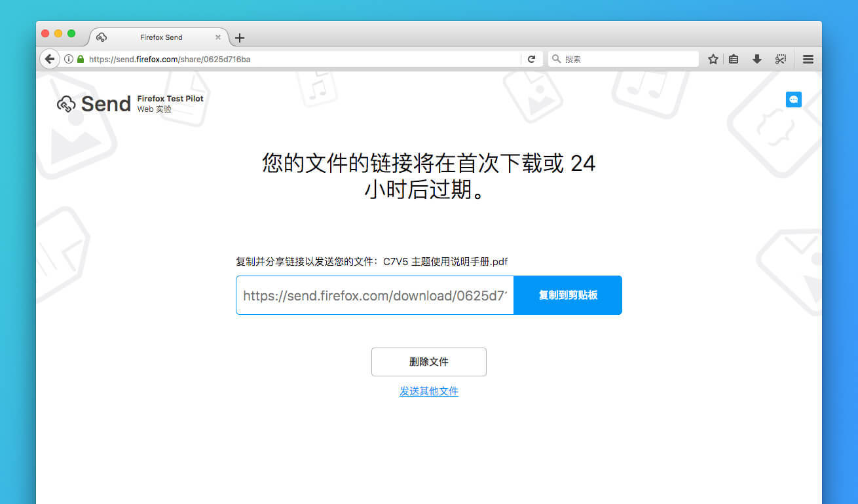The width and height of the screenshot is (858, 504).
Task: Open the blue feedback chat icon
Action: (793, 99)
